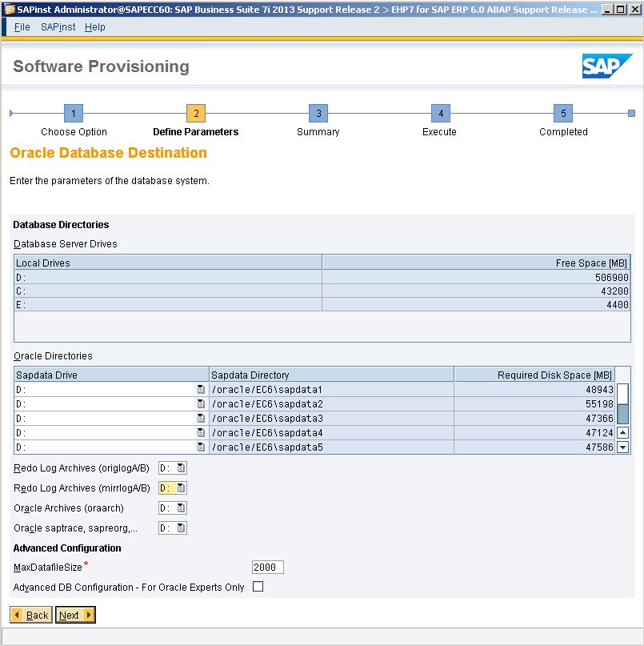This screenshot has height=646, width=644.
Task: Open drive picker for sapdata1 row
Action: [x=201, y=389]
